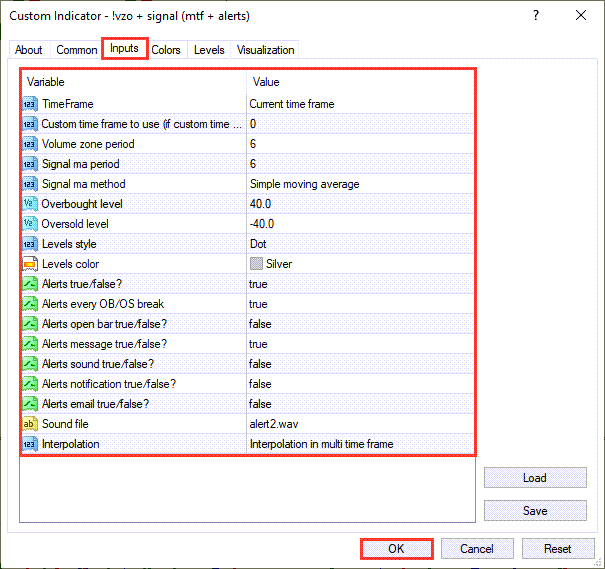Go to the Levels tab

209,50
